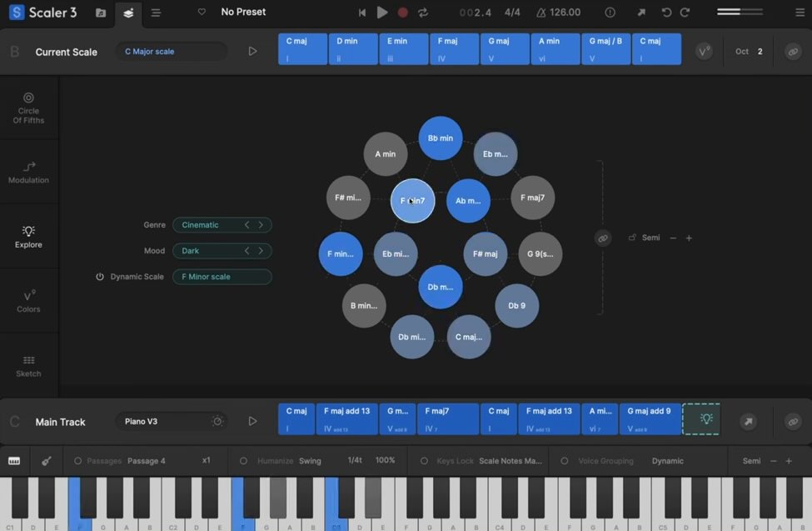Viewport: 812px width, 531px height.
Task: Select the Bb min chord bubble
Action: click(440, 138)
